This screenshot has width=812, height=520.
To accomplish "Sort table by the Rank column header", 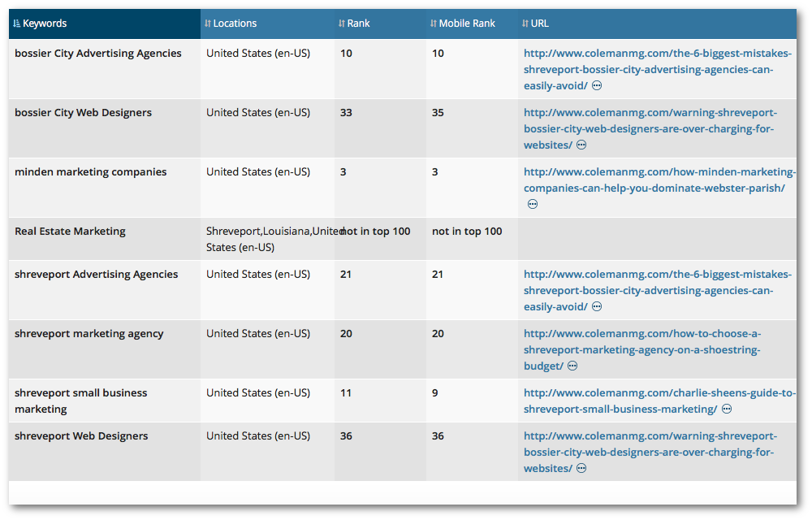I will click(x=380, y=24).
